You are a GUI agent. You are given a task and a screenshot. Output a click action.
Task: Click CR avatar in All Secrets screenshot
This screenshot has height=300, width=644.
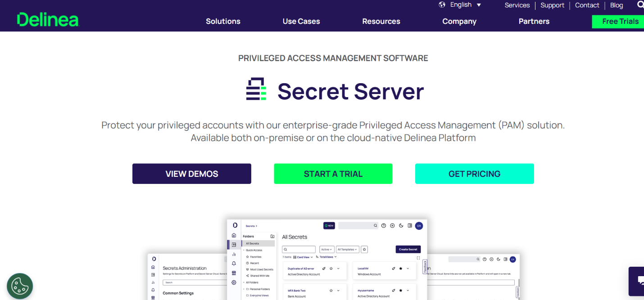tap(419, 226)
